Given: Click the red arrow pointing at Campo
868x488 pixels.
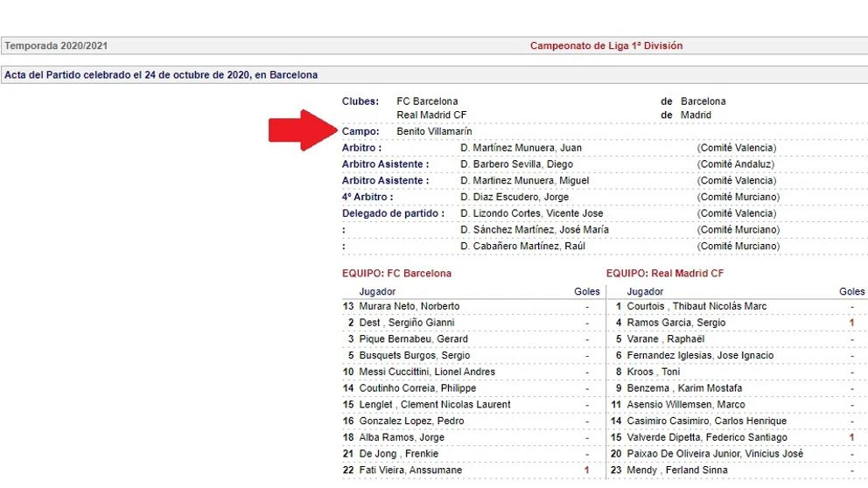Looking at the screenshot, I should click(303, 130).
